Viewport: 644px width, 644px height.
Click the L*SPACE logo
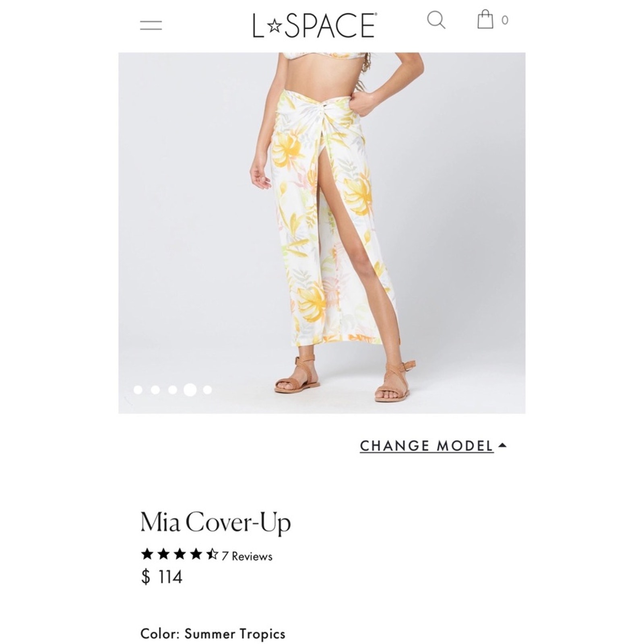[x=315, y=25]
